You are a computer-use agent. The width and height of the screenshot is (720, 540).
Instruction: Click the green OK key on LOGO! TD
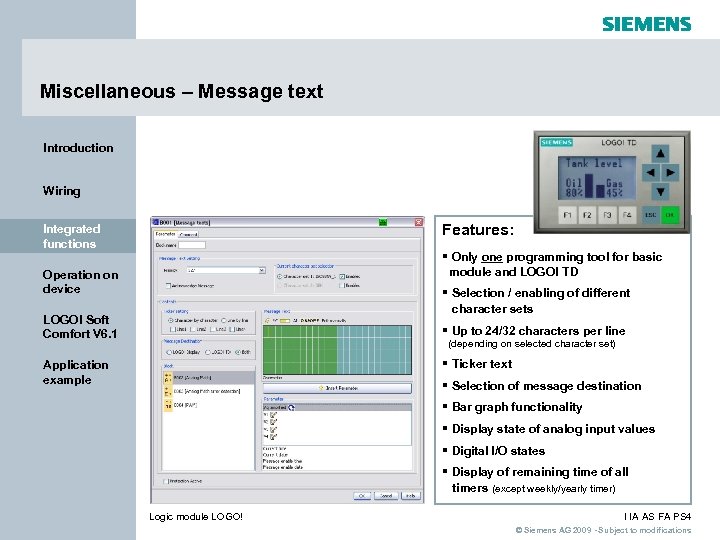coord(670,215)
